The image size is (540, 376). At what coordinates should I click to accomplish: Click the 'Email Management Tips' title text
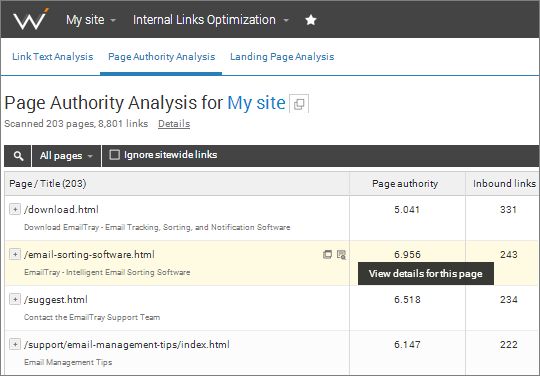[68, 362]
